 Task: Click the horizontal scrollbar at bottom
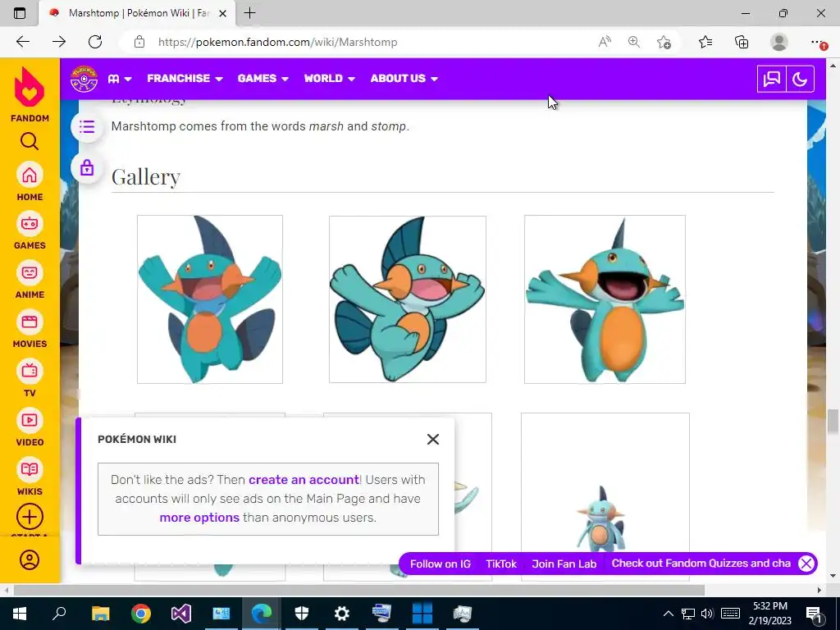point(359,591)
